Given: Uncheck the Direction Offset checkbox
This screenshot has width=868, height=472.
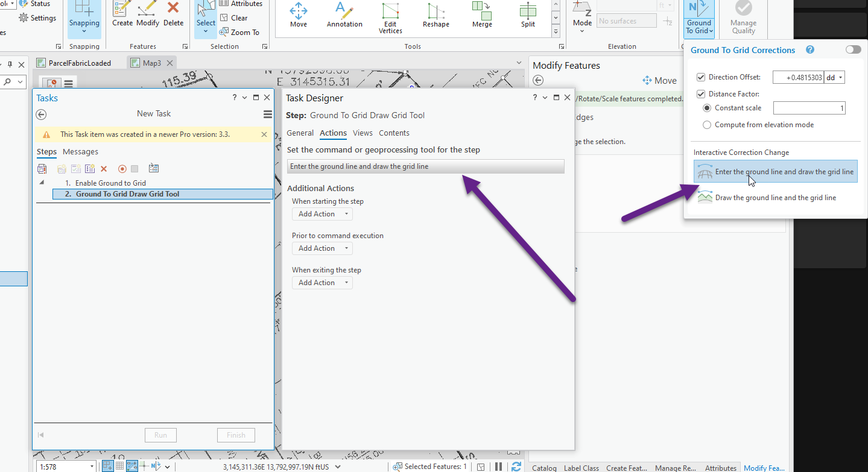Looking at the screenshot, I should pos(701,77).
